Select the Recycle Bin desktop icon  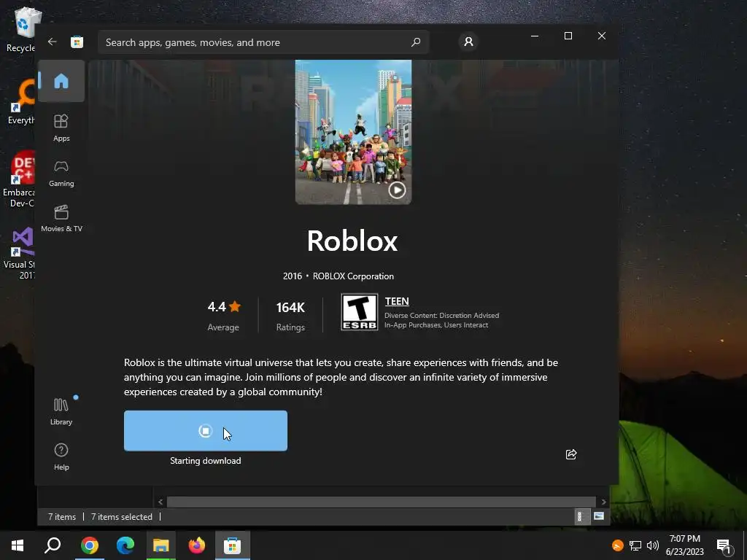coord(22,30)
